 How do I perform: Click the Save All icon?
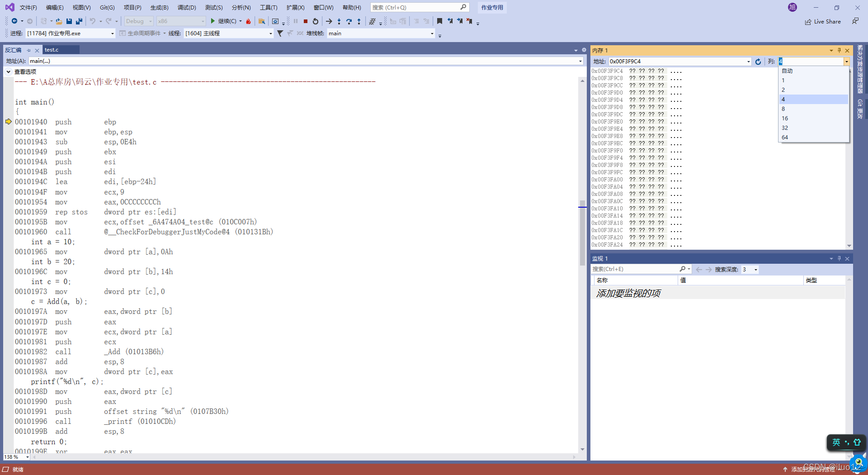79,21
